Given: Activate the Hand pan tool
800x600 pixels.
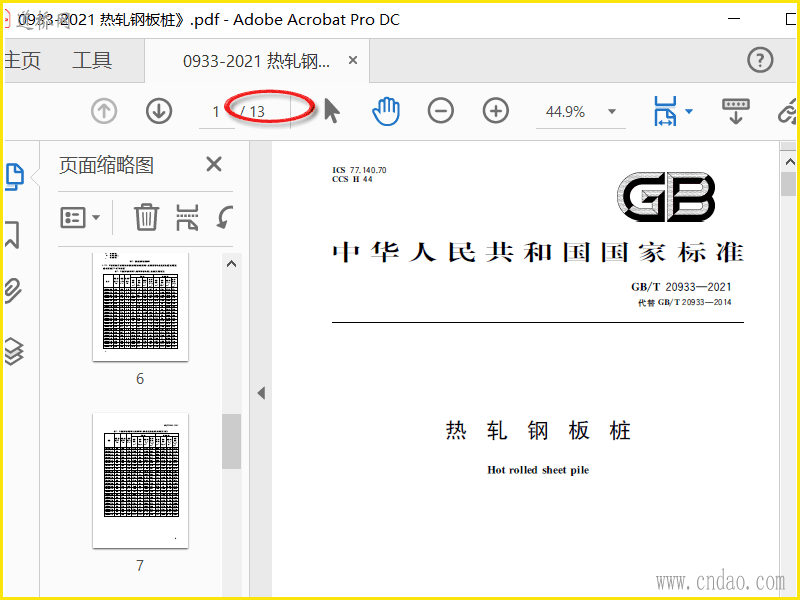Looking at the screenshot, I should 386,111.
